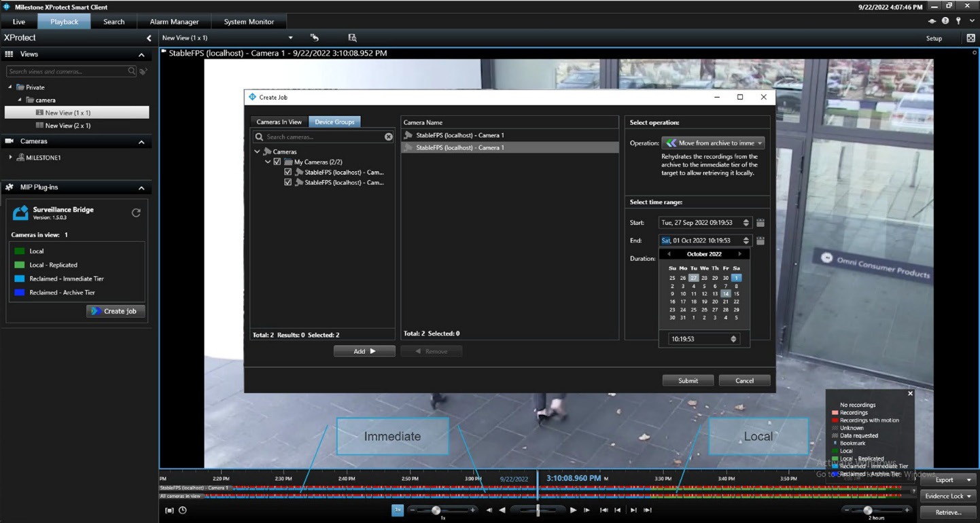The width and height of the screenshot is (980, 523).
Task: Open the help question mark icon
Action: point(945,21)
